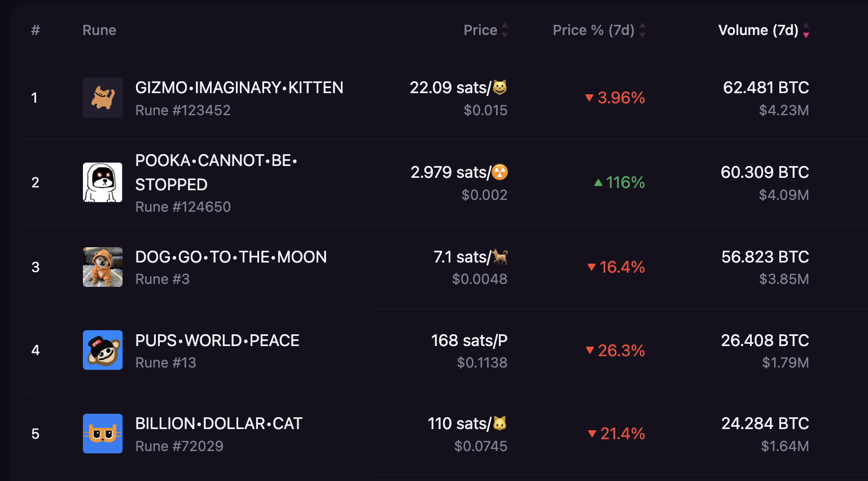Click the POOKA•CANNOT•BE•STOPPED hooded avatar icon

tap(103, 182)
